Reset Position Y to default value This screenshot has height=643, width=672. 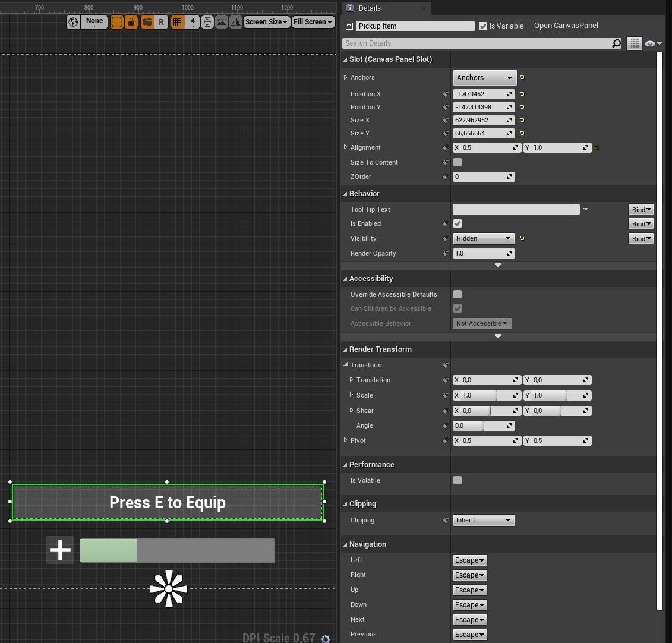click(522, 107)
